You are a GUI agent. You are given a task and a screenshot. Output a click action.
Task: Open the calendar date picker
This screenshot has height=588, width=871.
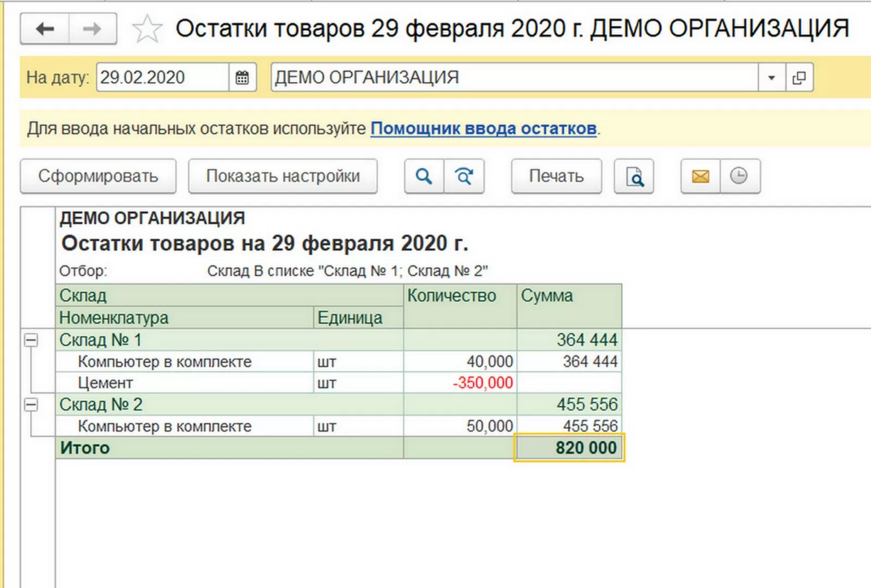point(242,78)
